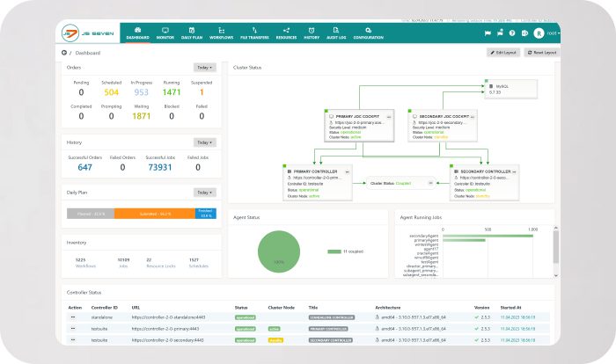The width and height of the screenshot is (616, 364).
Task: Open the History panel Today dropdown
Action: click(203, 142)
